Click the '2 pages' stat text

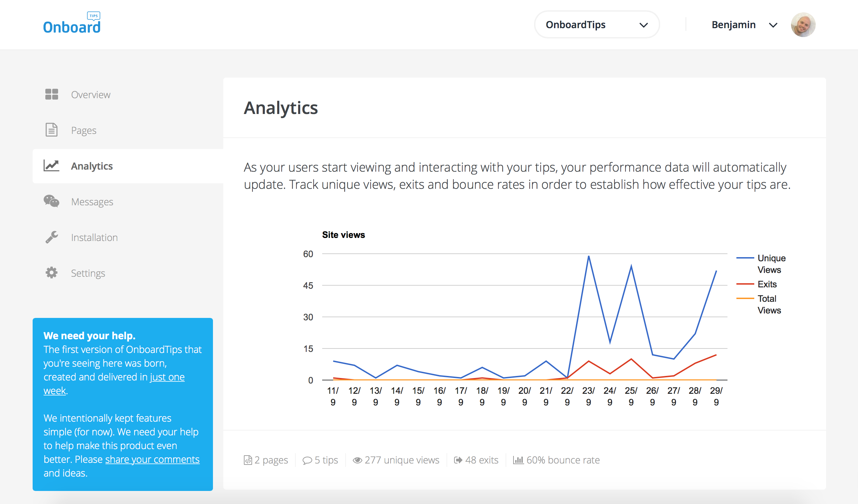tap(271, 460)
